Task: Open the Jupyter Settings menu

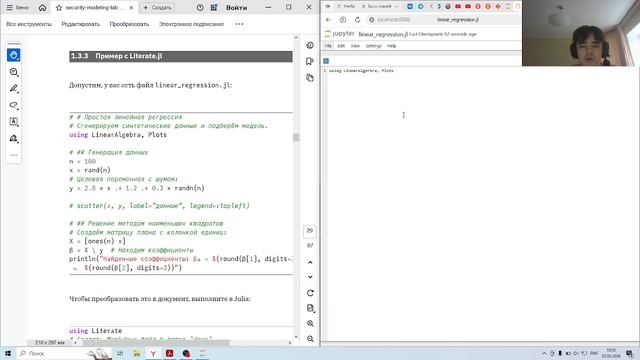Action: pos(373,46)
